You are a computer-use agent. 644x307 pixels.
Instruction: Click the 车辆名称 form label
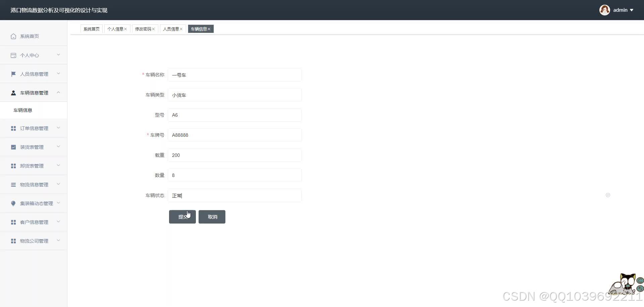click(155, 75)
